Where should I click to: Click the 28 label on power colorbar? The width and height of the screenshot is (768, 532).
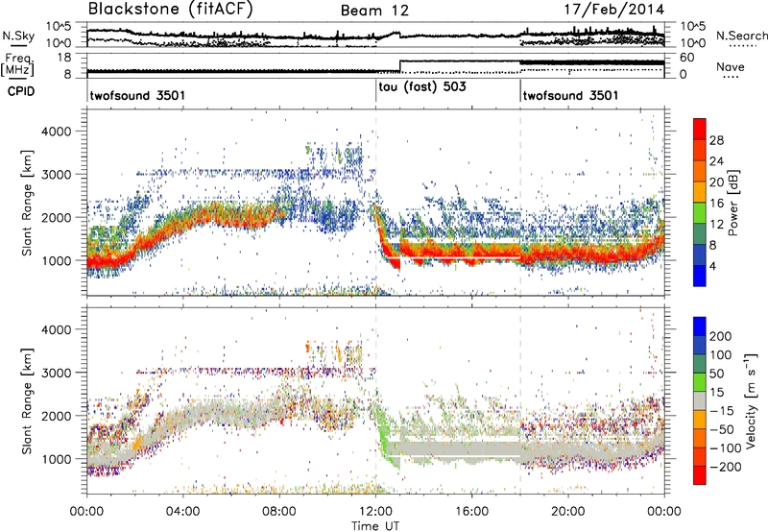point(716,140)
